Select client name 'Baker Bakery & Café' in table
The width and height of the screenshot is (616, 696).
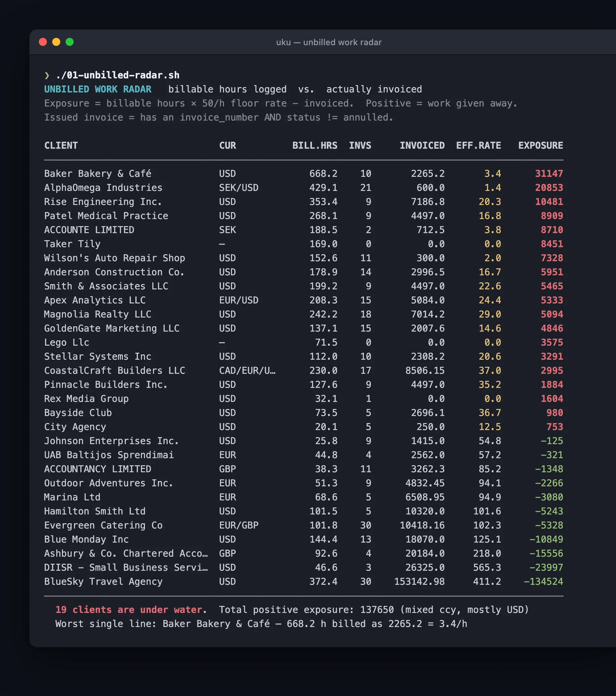coord(98,173)
